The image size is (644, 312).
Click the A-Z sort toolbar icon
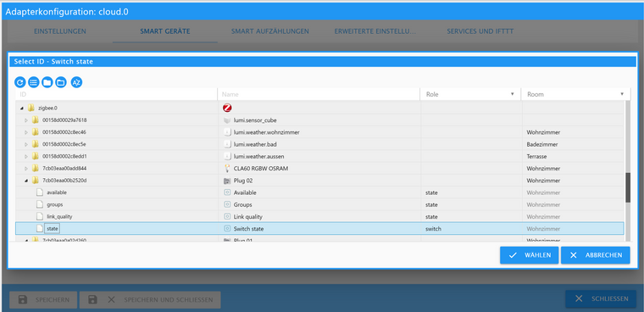tap(76, 82)
